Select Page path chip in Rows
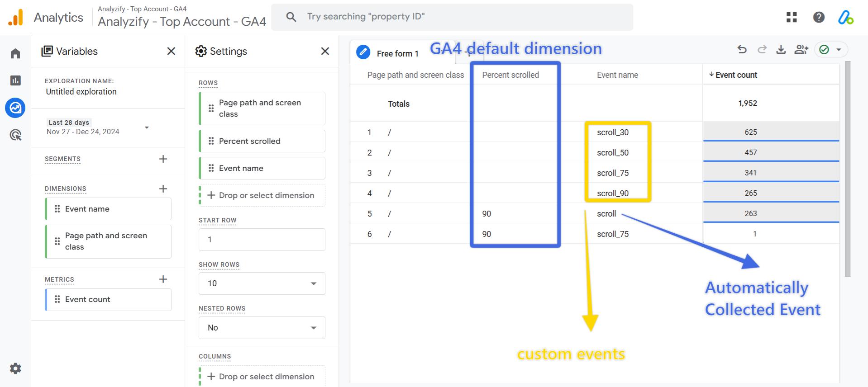The width and height of the screenshot is (868, 387). pos(262,109)
